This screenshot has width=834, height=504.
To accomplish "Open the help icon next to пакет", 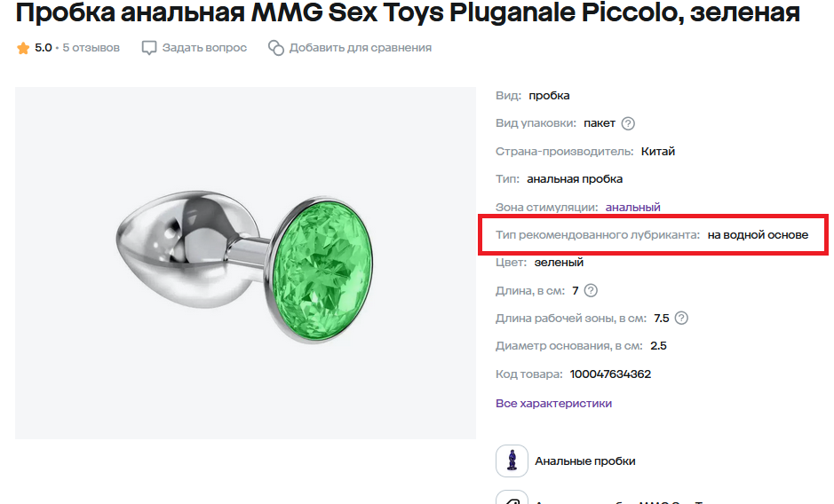I will pos(628,123).
